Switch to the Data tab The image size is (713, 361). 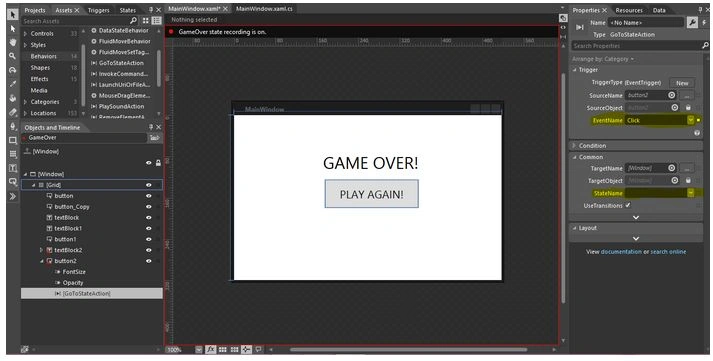tap(659, 10)
